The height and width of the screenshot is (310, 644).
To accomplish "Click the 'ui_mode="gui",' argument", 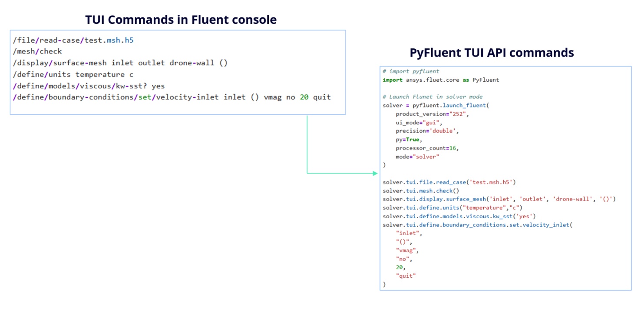I will [419, 123].
